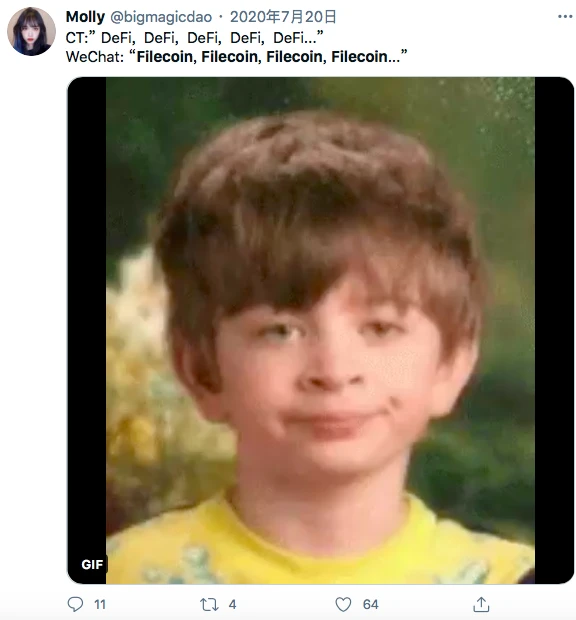
Task: Open Molly's profile picture avatar
Action: click(x=31, y=31)
